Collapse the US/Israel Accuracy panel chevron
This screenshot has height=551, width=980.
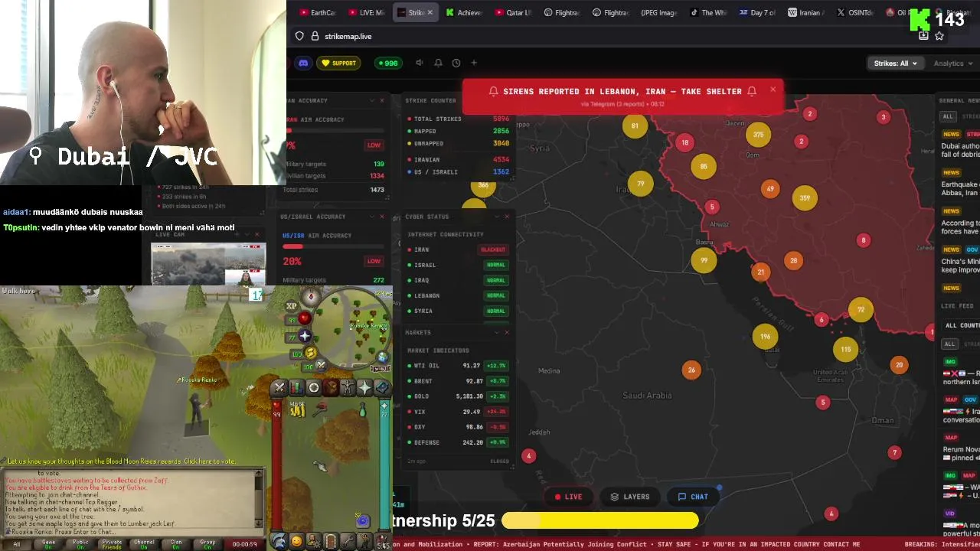371,217
